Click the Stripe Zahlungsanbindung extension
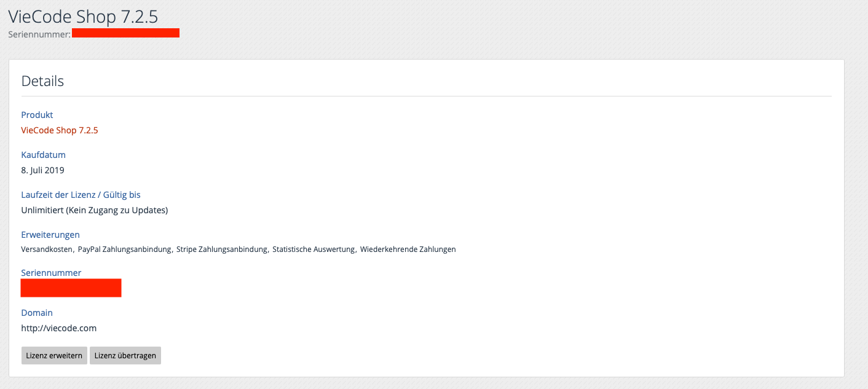Image resolution: width=868 pixels, height=389 pixels. [222, 250]
